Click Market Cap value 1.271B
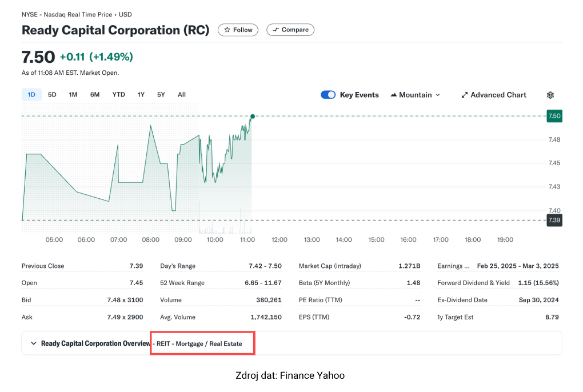The height and width of the screenshot is (392, 583). 409,266
